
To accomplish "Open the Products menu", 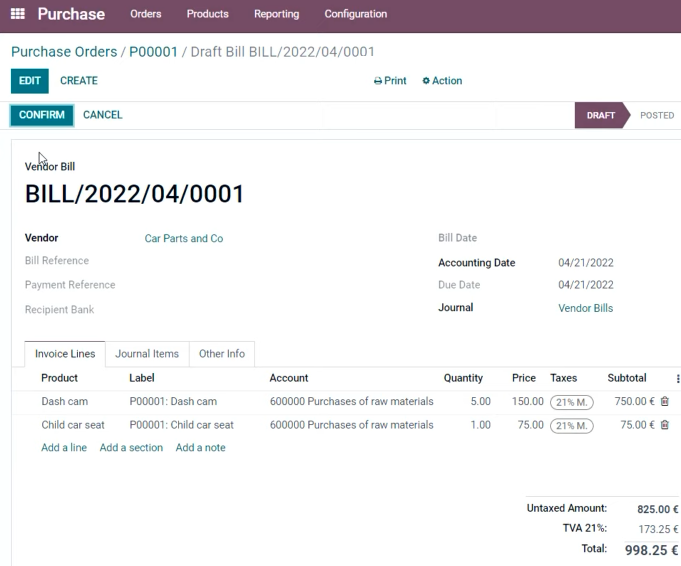I will pos(208,14).
